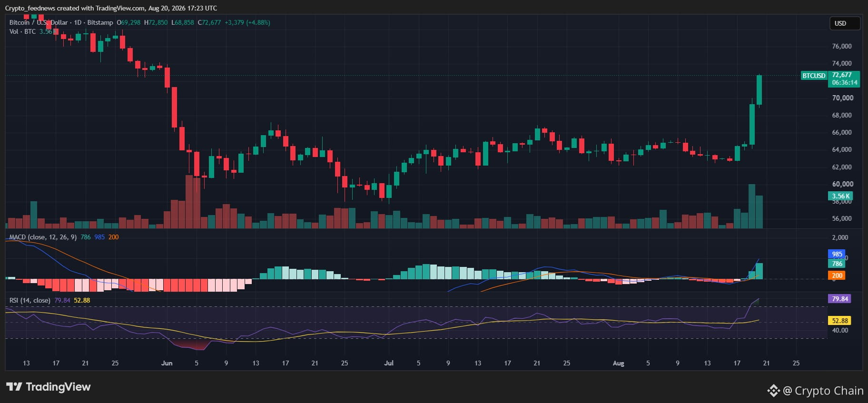Viewport: 868px width, 403px height.
Task: Click the Vol · BTC indicator legend
Action: click(x=22, y=31)
